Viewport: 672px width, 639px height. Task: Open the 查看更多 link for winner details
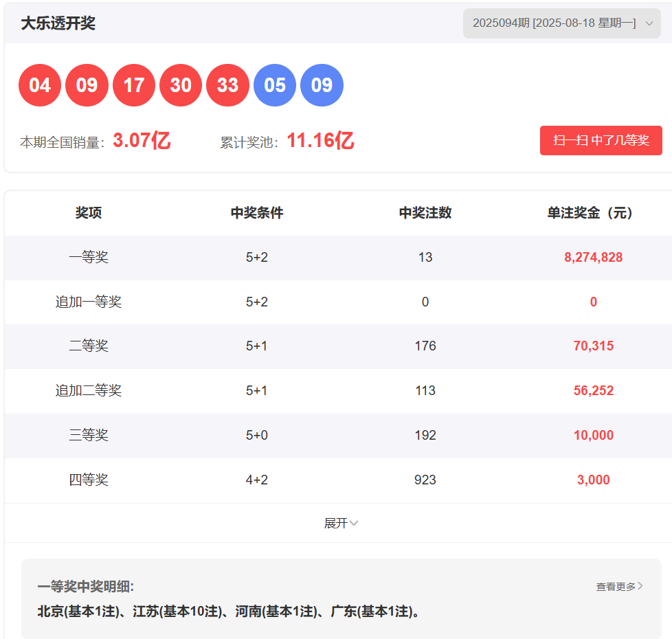pyautogui.click(x=616, y=587)
